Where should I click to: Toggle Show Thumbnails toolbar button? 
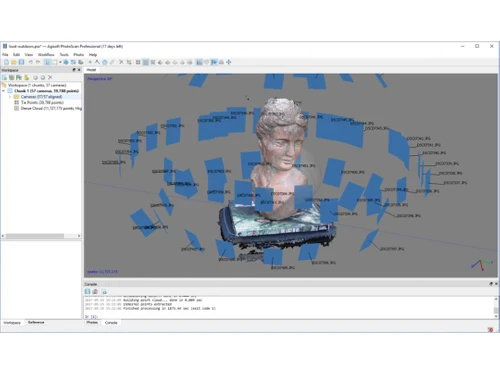[207, 62]
